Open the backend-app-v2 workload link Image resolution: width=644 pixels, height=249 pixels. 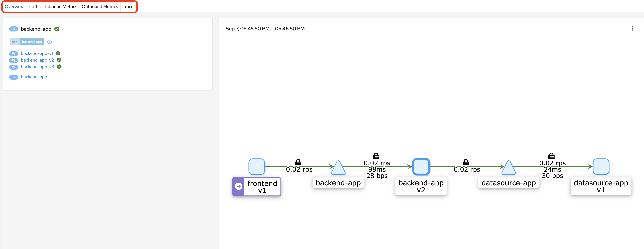37,60
